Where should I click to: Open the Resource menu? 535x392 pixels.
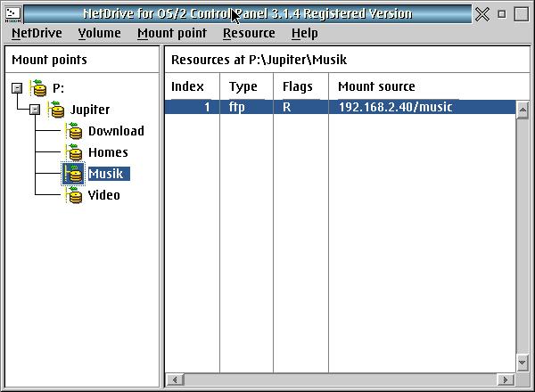(249, 33)
